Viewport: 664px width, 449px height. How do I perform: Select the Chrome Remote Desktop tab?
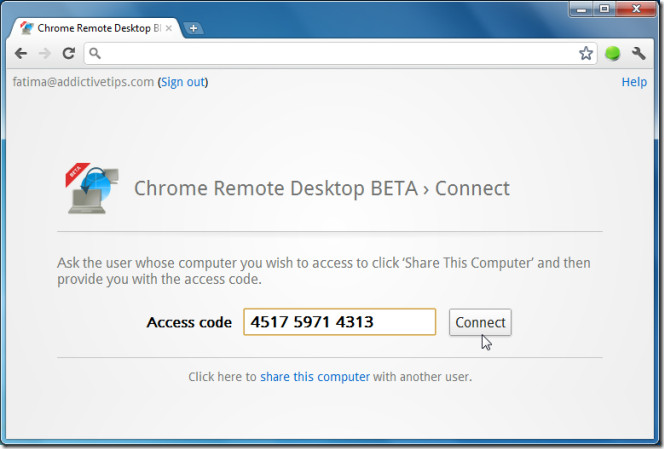(x=95, y=28)
